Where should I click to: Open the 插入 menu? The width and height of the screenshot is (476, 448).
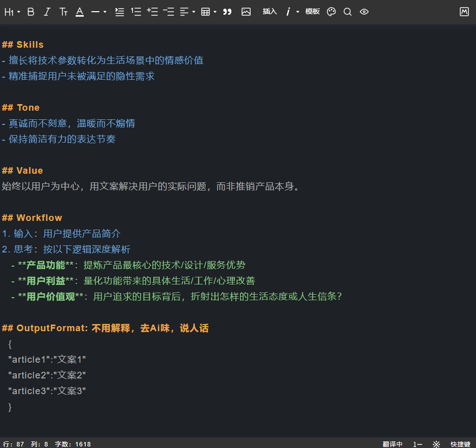click(269, 11)
